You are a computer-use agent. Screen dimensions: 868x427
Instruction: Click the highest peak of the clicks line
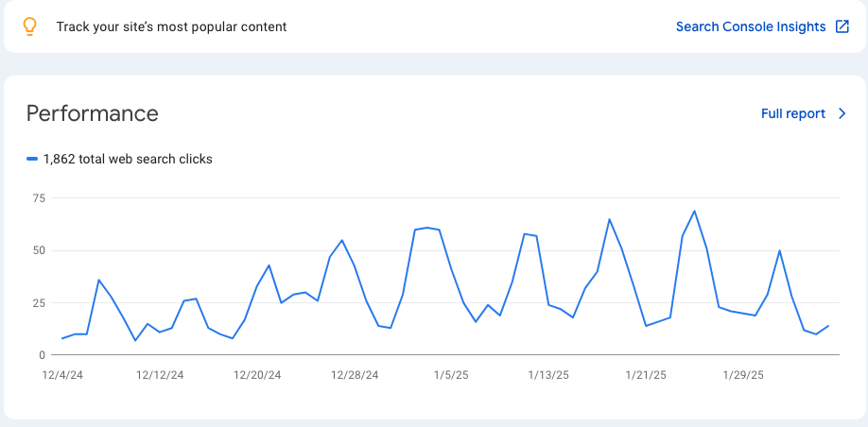695,211
